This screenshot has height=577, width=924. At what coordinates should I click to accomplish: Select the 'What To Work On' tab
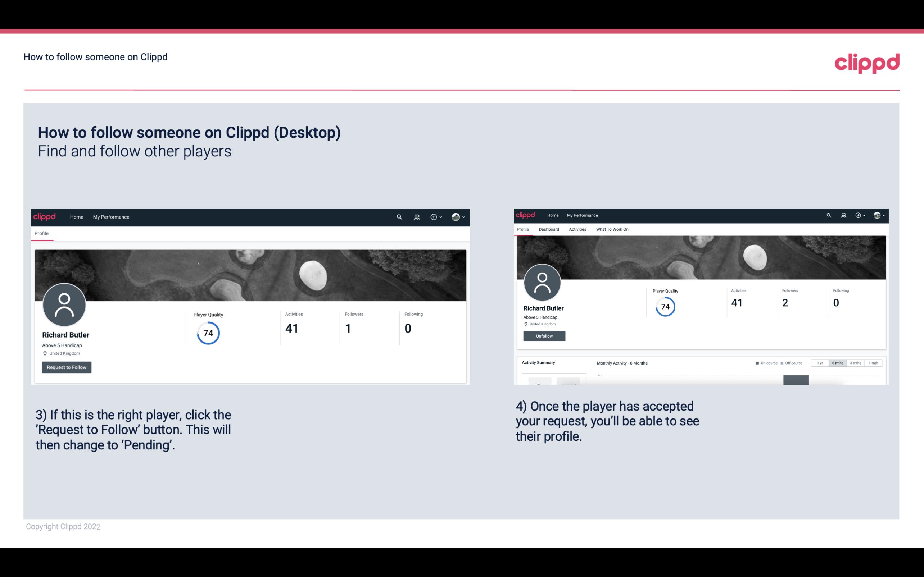click(612, 229)
